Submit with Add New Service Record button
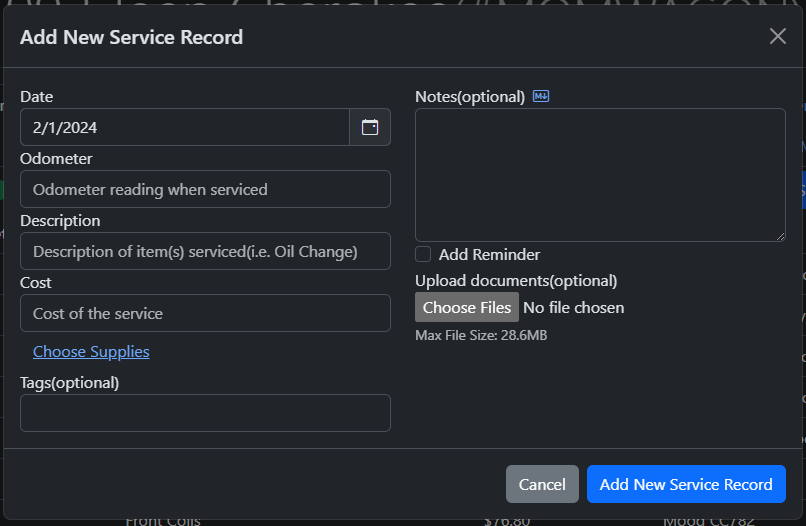The height and width of the screenshot is (526, 806). click(x=686, y=484)
